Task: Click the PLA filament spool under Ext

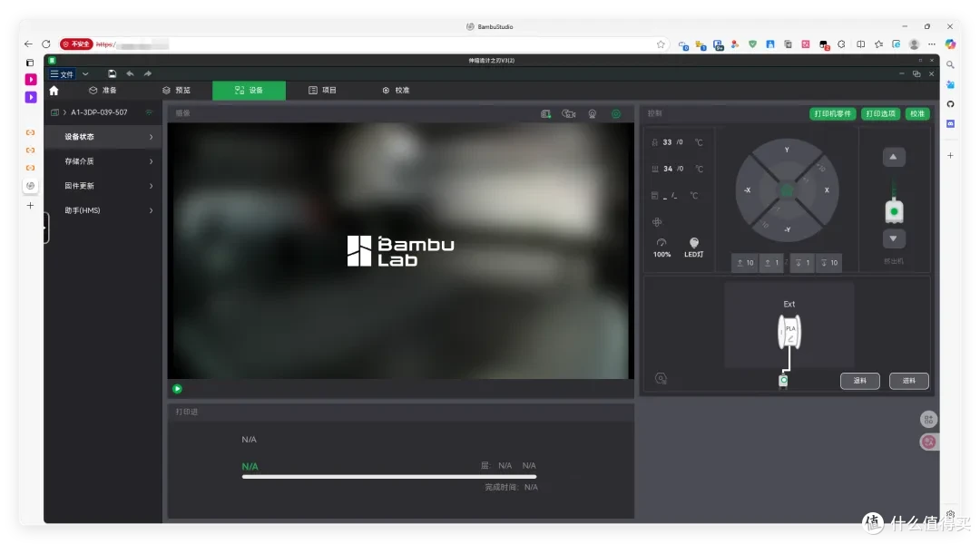Action: pyautogui.click(x=789, y=332)
